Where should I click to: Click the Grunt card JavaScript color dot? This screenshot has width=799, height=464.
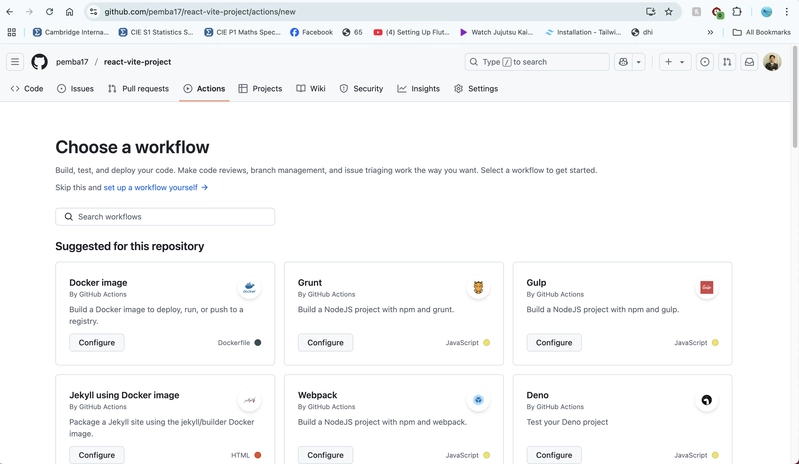point(487,343)
